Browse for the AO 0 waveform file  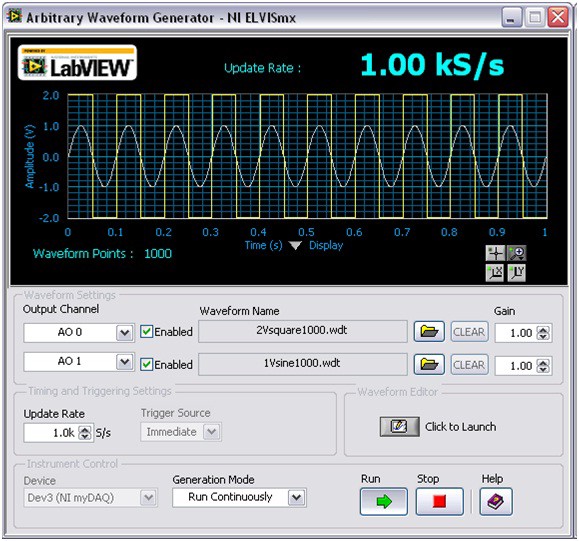429,331
